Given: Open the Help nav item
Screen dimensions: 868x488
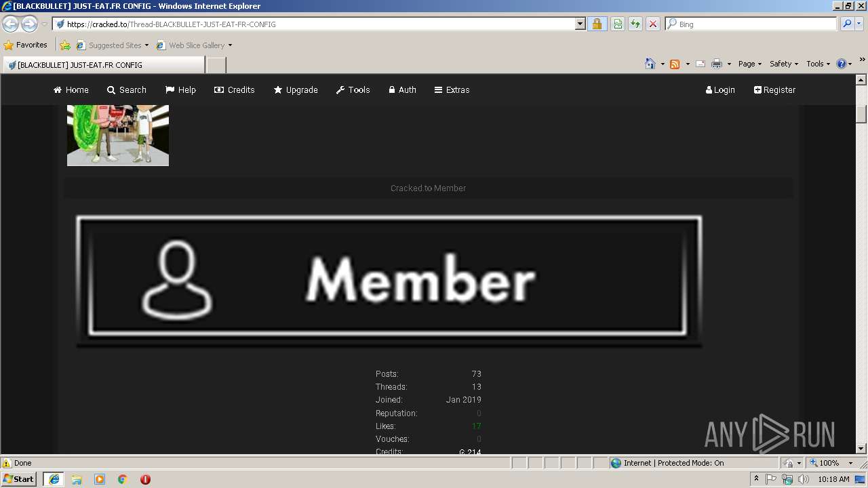Looking at the screenshot, I should 180,89.
